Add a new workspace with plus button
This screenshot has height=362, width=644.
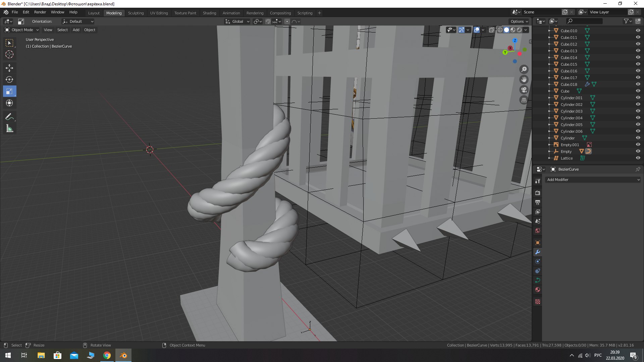click(x=319, y=13)
